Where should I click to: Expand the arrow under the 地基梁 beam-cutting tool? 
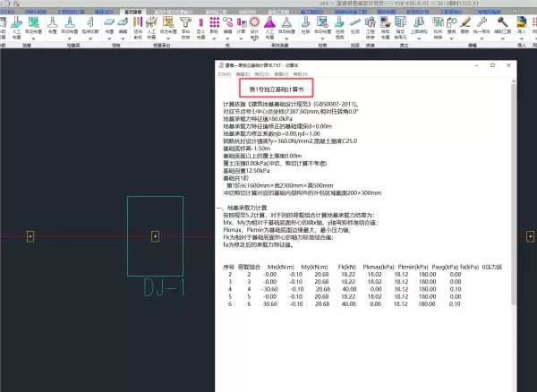[x=90, y=38]
